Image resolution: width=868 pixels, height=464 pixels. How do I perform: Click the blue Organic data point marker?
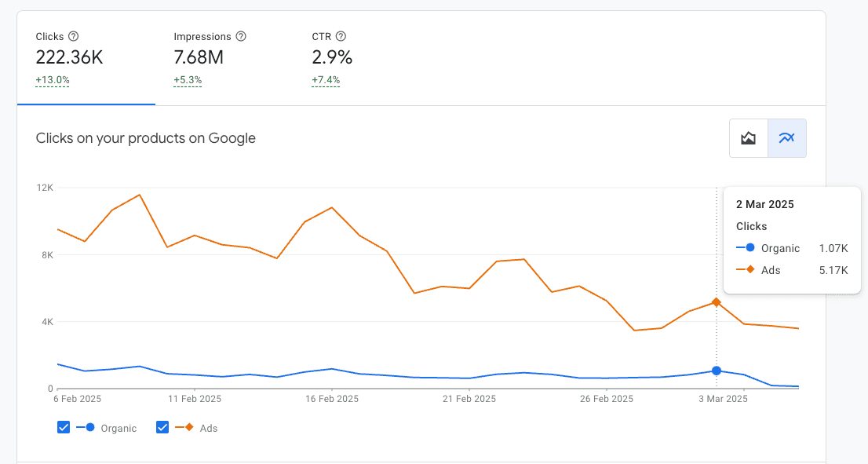(717, 371)
